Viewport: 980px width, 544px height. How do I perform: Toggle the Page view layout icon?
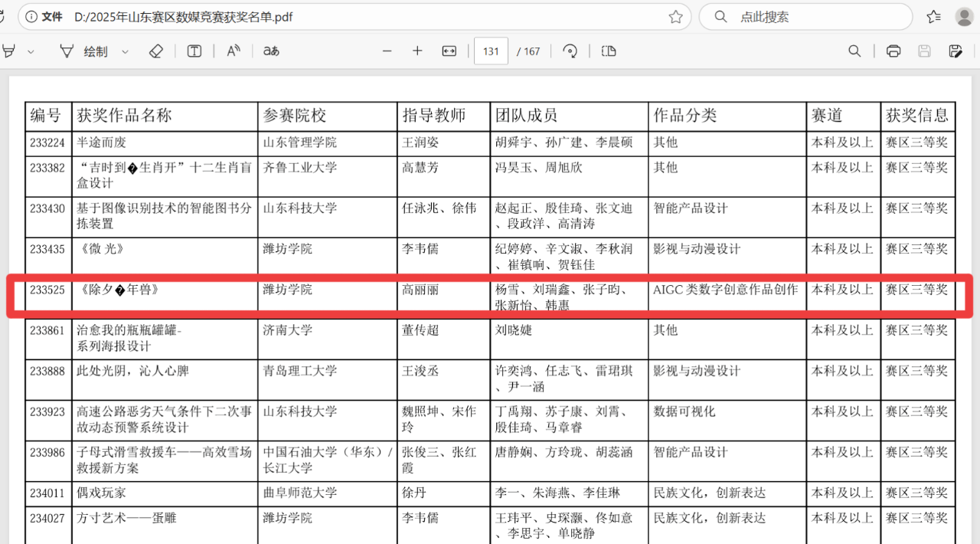(x=609, y=51)
